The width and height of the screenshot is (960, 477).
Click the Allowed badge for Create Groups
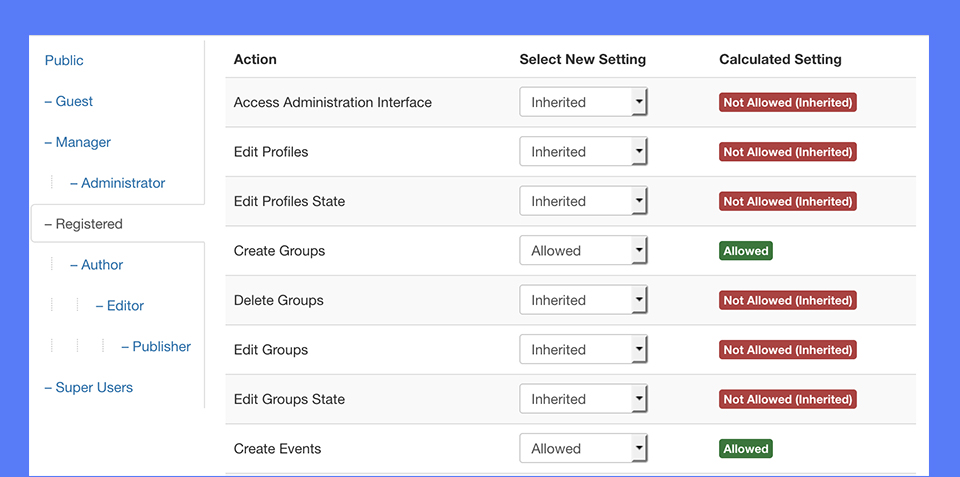(746, 251)
